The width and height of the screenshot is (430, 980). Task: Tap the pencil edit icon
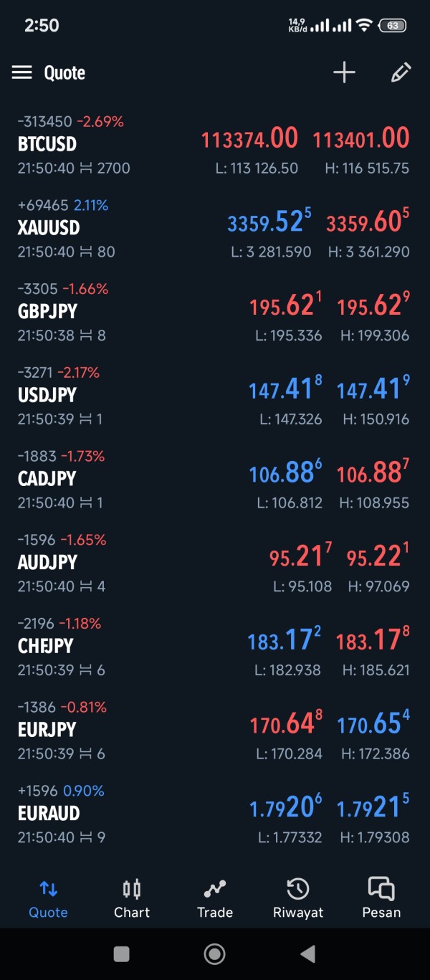[x=401, y=72]
